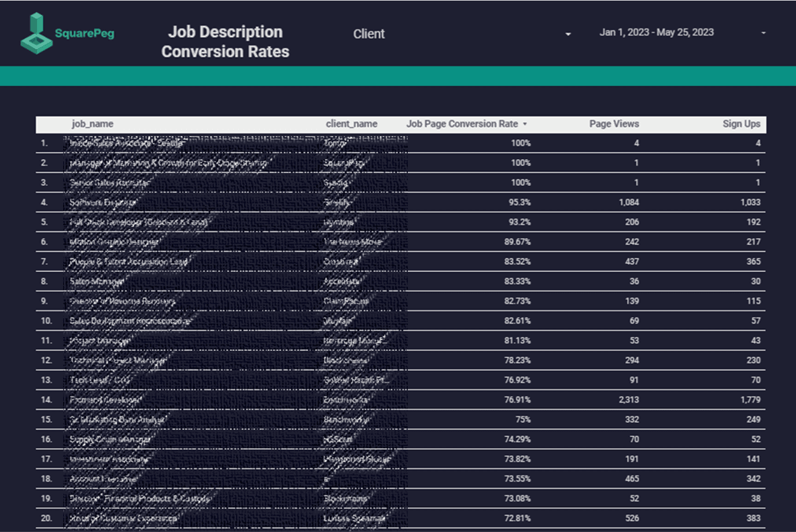Viewport: 796px width, 532px height.
Task: Click the 383 sign ups value
Action: tap(753, 518)
